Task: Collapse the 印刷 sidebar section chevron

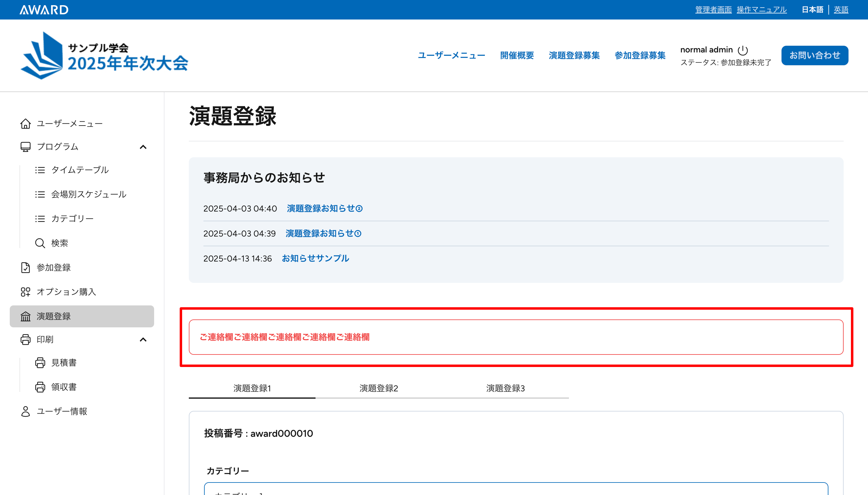Action: click(x=143, y=339)
